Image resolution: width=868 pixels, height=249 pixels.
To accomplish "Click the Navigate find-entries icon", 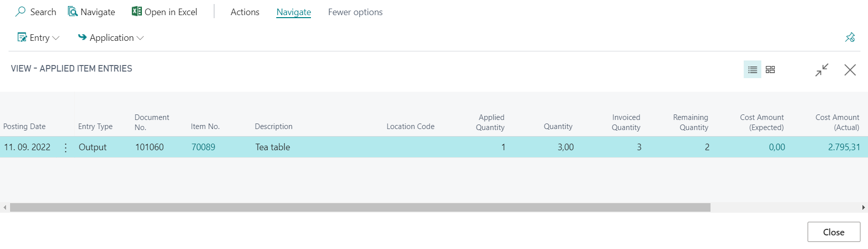I will point(73,12).
